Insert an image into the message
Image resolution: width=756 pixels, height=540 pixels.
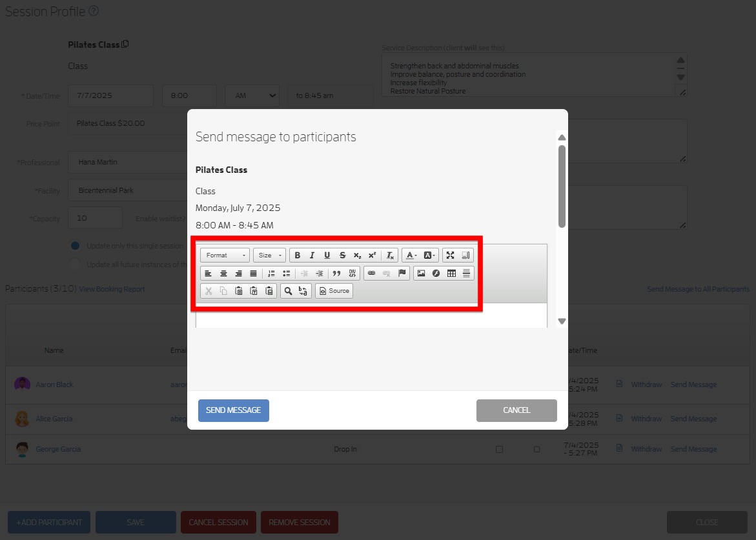point(421,273)
